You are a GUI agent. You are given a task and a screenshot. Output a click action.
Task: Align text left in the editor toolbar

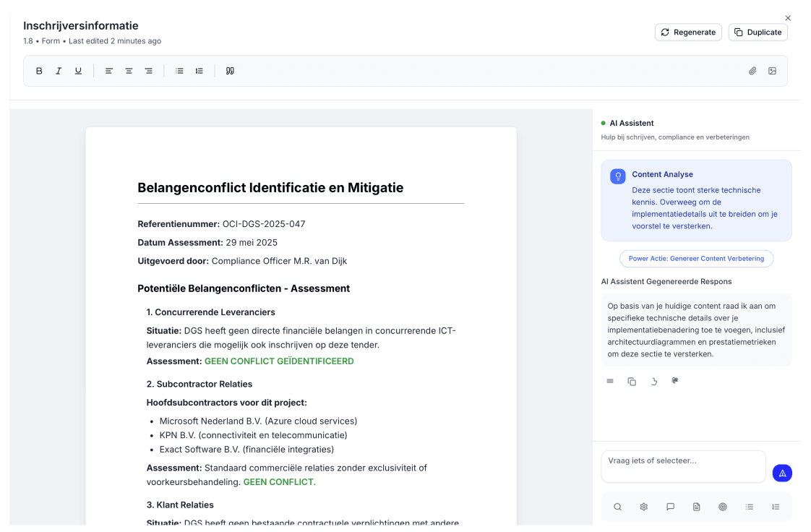(x=109, y=71)
